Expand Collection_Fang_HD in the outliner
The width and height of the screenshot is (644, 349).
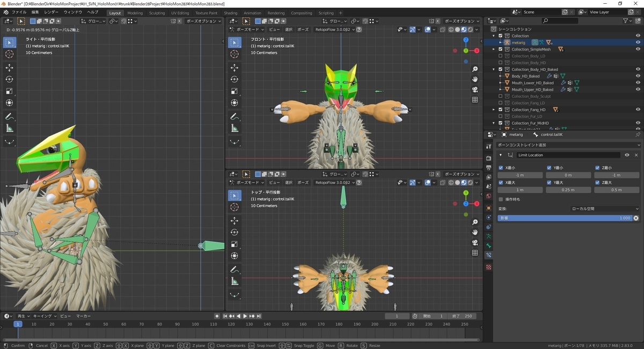click(x=494, y=110)
